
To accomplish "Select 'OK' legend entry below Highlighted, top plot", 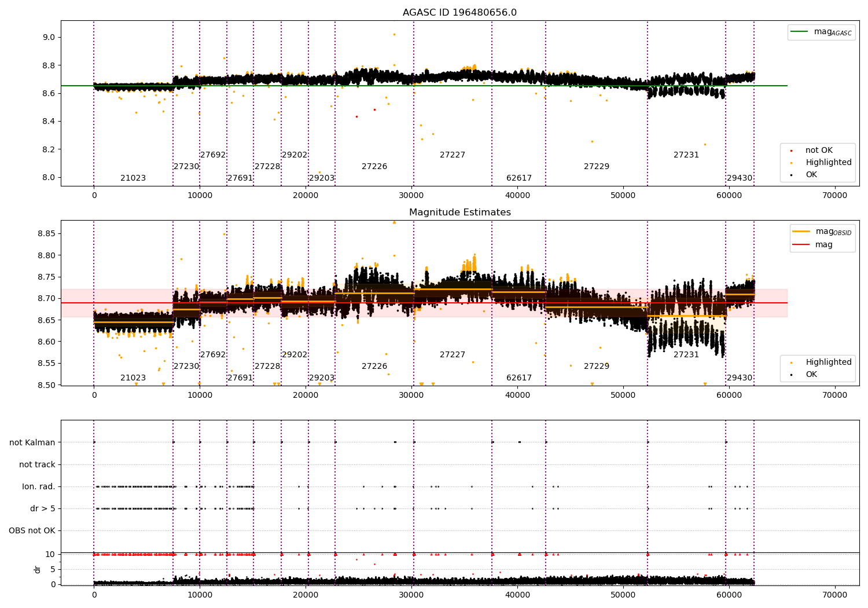I will pyautogui.click(x=811, y=175).
